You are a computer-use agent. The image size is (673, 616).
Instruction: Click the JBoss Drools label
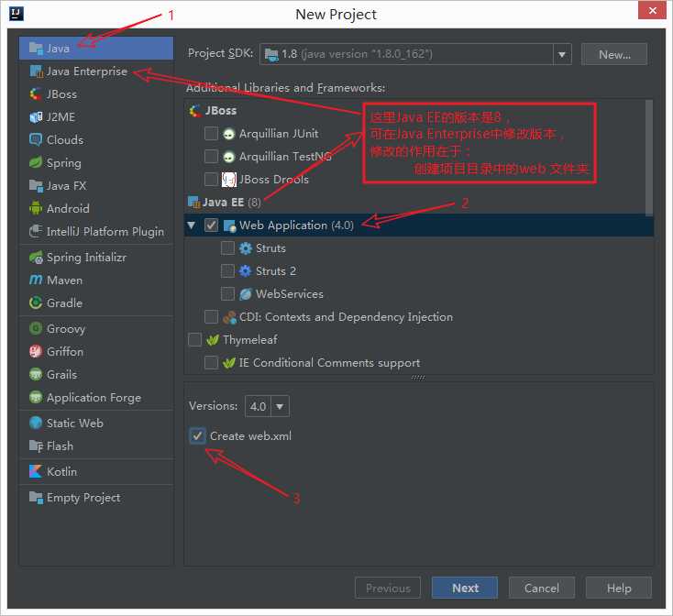274,180
